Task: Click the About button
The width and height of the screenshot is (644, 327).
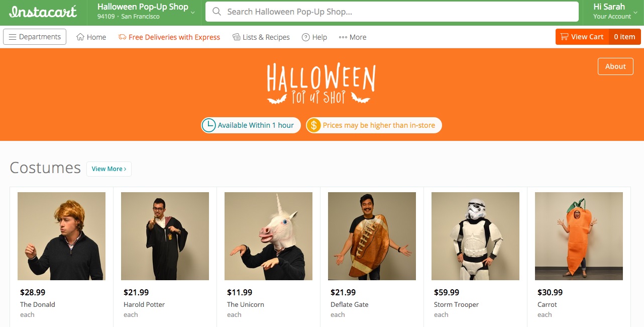Action: (615, 66)
